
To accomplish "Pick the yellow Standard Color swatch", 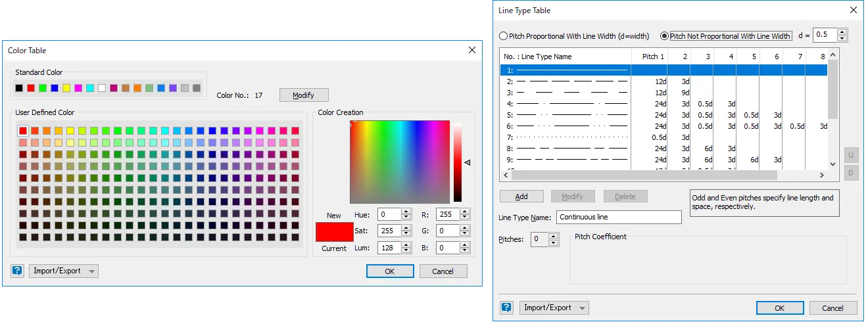I will [x=66, y=88].
